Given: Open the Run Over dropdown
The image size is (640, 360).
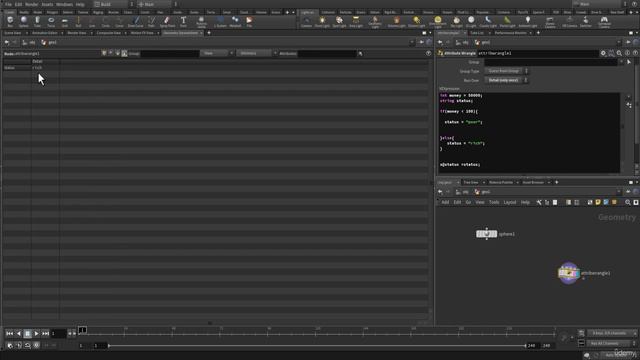Looking at the screenshot, I should [506, 80].
